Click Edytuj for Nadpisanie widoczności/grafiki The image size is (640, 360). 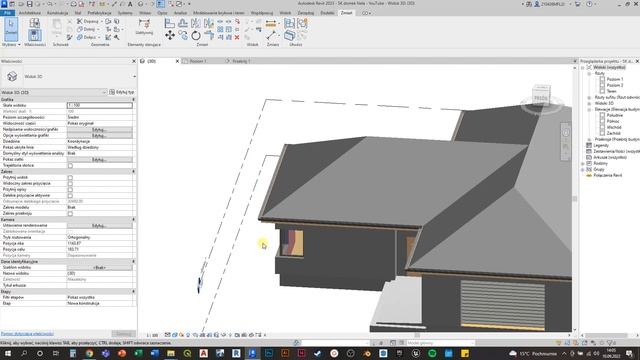(x=100, y=129)
